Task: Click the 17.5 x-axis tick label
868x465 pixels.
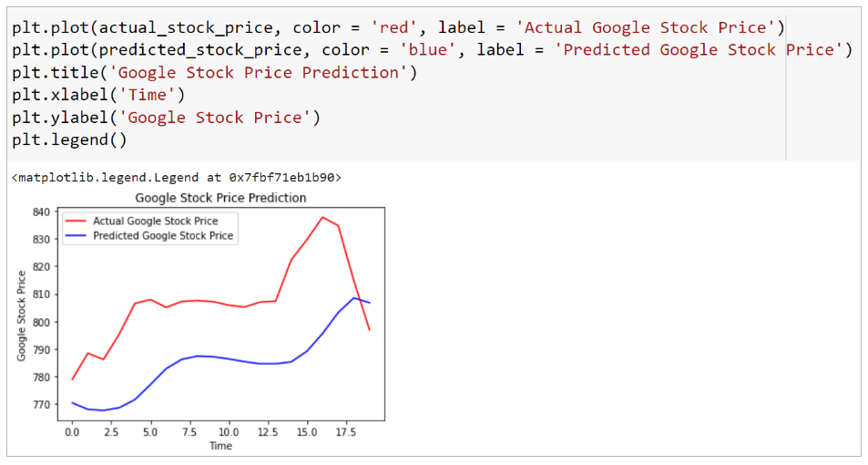Action: [x=346, y=432]
